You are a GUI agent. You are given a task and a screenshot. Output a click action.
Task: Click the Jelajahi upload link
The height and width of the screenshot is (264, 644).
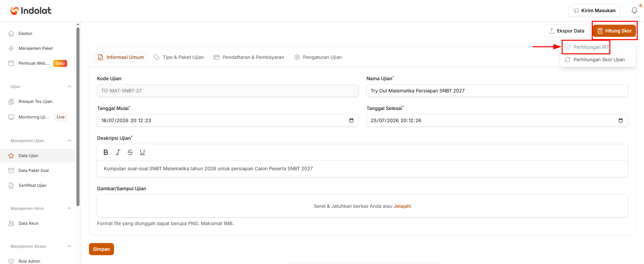pyautogui.click(x=402, y=206)
